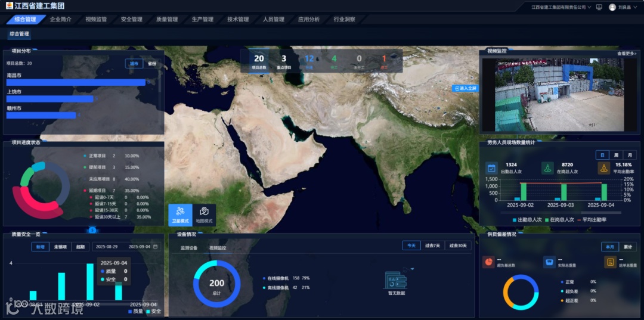The width and height of the screenshot is (644, 320).
Task: Select the 城市 city toggle
Action: click(134, 64)
